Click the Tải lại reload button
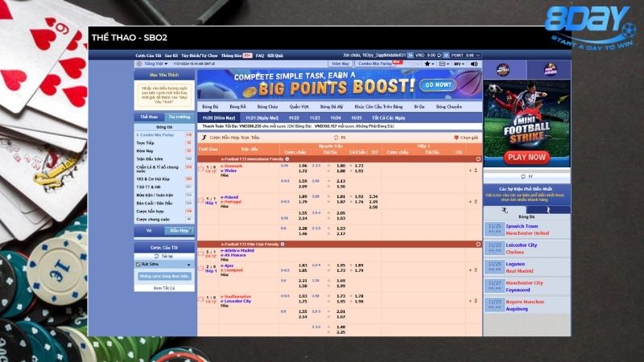The width and height of the screenshot is (644, 362). pos(164,256)
